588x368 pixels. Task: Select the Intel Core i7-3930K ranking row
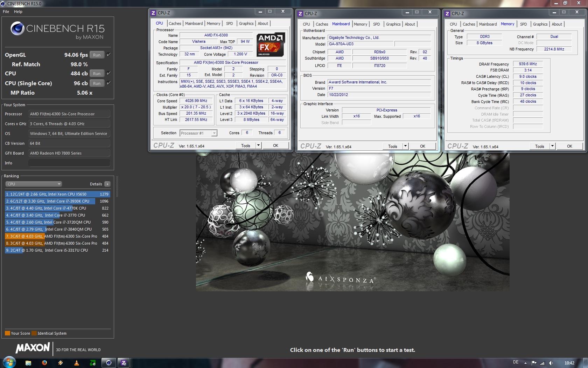(57, 201)
